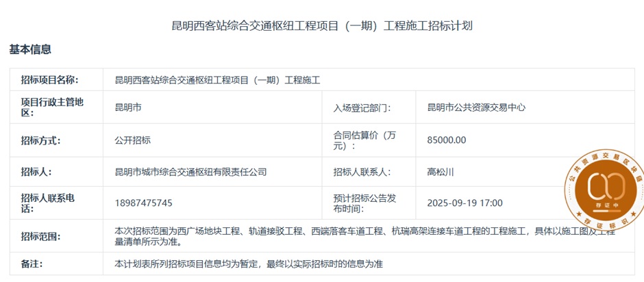644x282 pixels.
Task: Select the 项目行政主管地区 label cell
Action: tap(52, 107)
